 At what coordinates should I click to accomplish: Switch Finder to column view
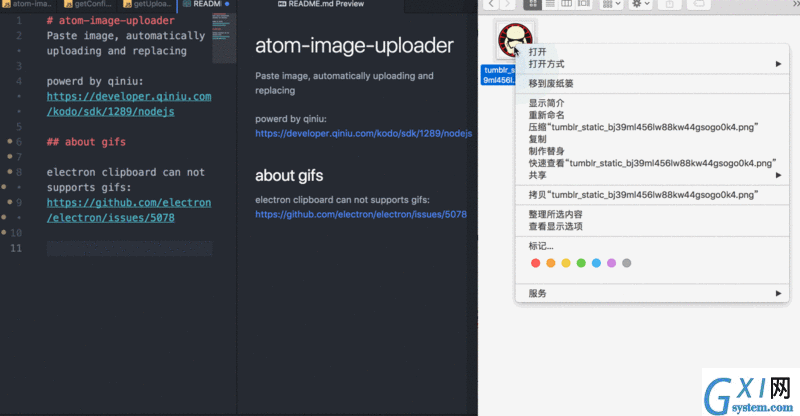tap(566, 4)
